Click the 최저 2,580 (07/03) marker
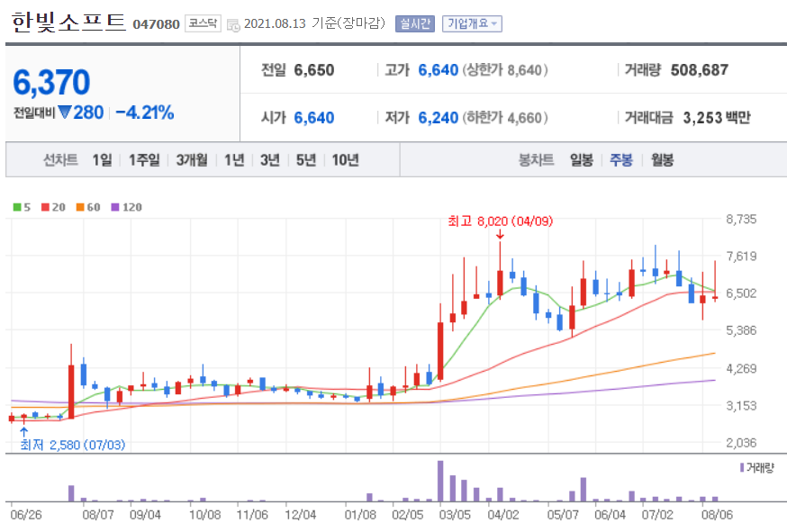Screen dimensions: 787x532 pyautogui.click(x=73, y=445)
